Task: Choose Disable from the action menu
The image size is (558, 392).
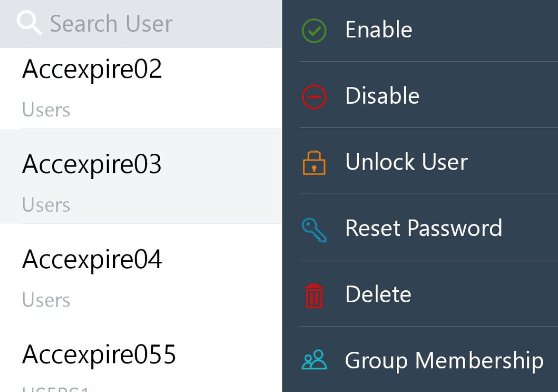Action: 382,96
